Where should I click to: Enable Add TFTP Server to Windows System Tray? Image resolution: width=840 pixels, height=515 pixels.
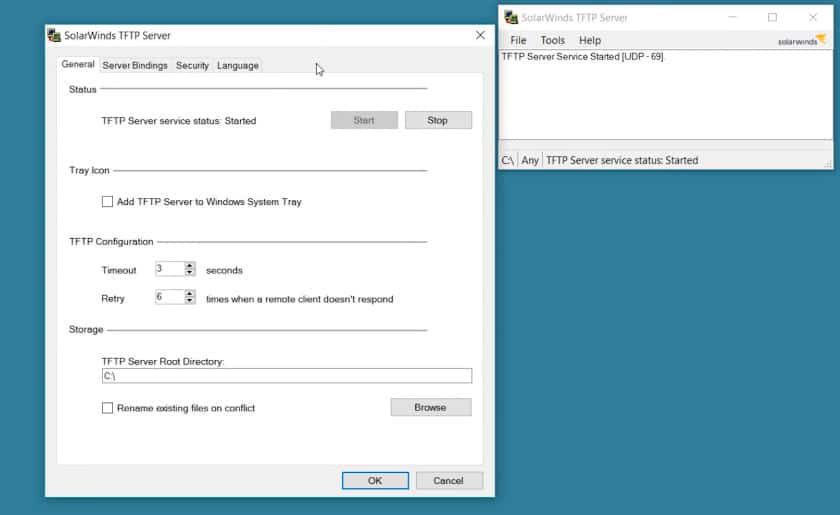pyautogui.click(x=107, y=201)
